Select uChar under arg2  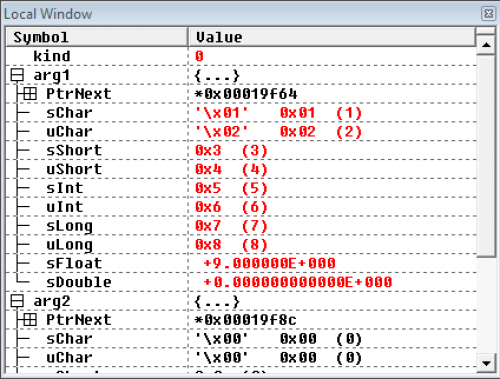point(69,358)
